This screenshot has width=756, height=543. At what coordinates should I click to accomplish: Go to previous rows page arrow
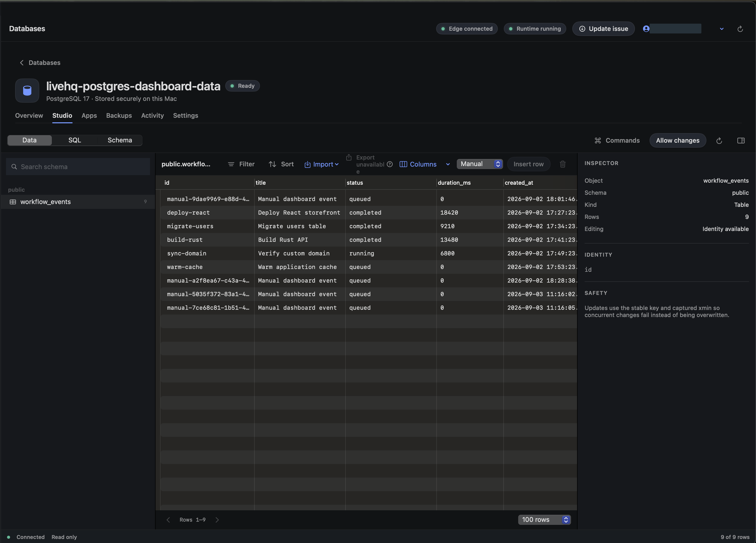click(168, 520)
